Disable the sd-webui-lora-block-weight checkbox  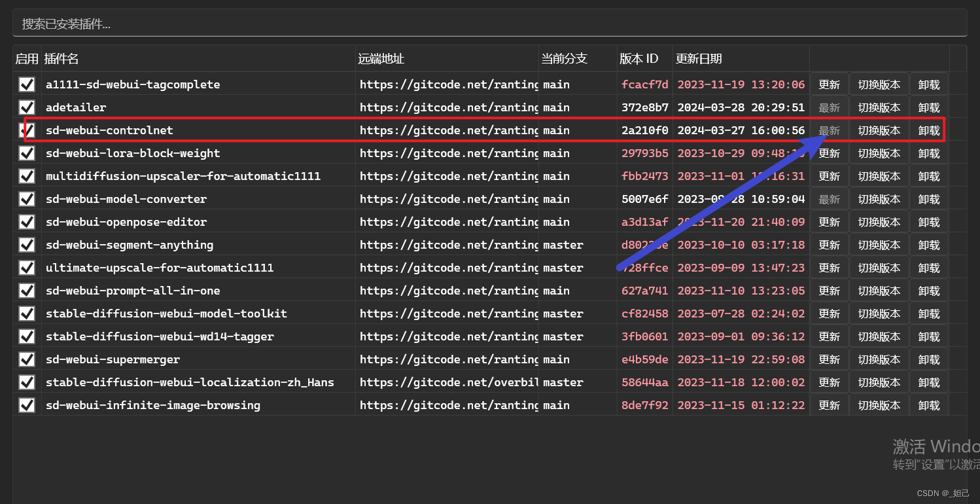pos(27,153)
